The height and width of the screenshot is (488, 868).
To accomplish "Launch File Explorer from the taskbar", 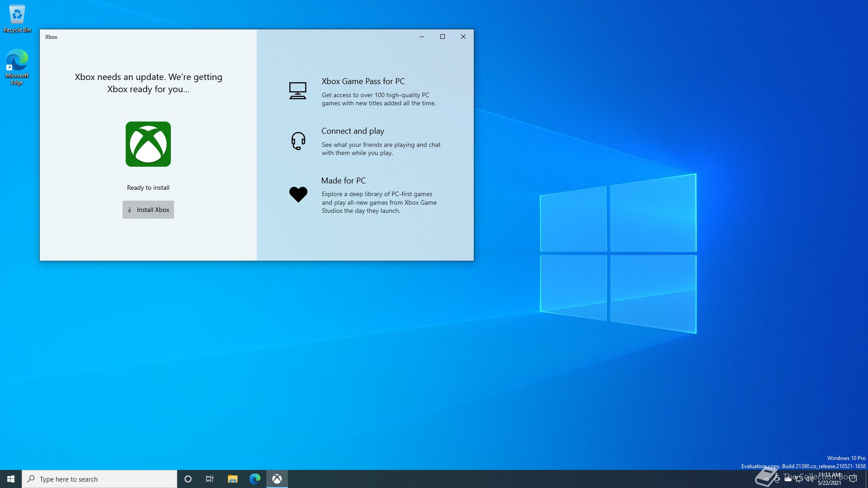I will 232,479.
